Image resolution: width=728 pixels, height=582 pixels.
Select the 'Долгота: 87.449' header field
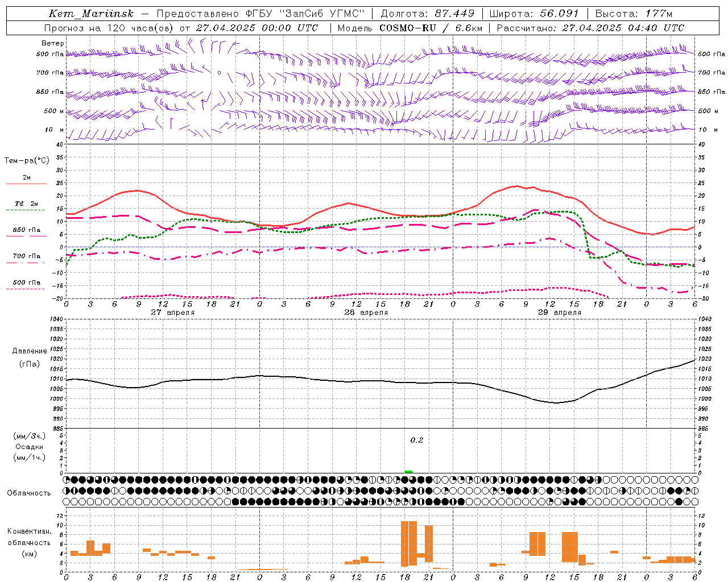point(427,14)
